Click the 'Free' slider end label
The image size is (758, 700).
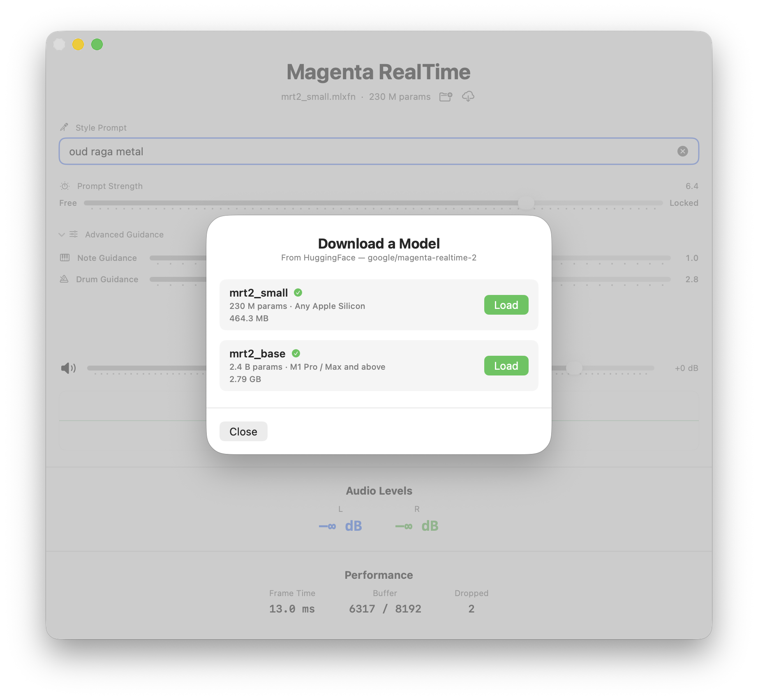click(x=68, y=203)
